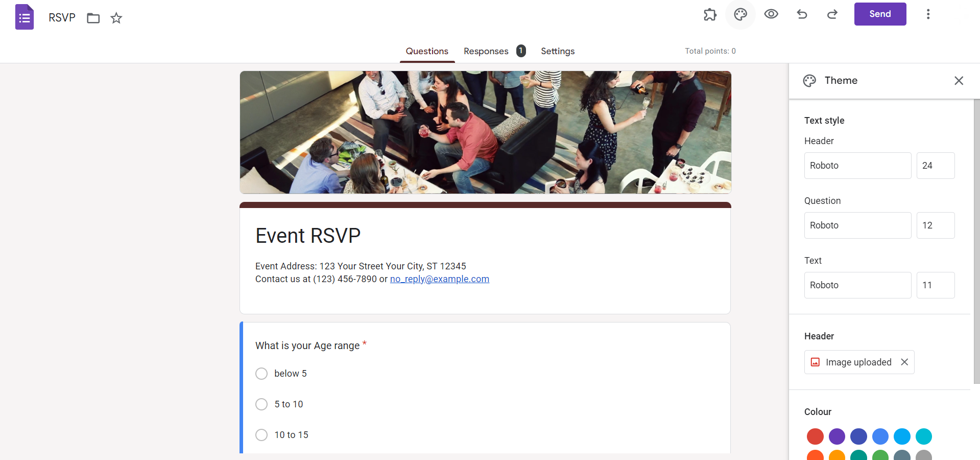This screenshot has width=980, height=460.
Task: Move form to folder icon
Action: [93, 18]
